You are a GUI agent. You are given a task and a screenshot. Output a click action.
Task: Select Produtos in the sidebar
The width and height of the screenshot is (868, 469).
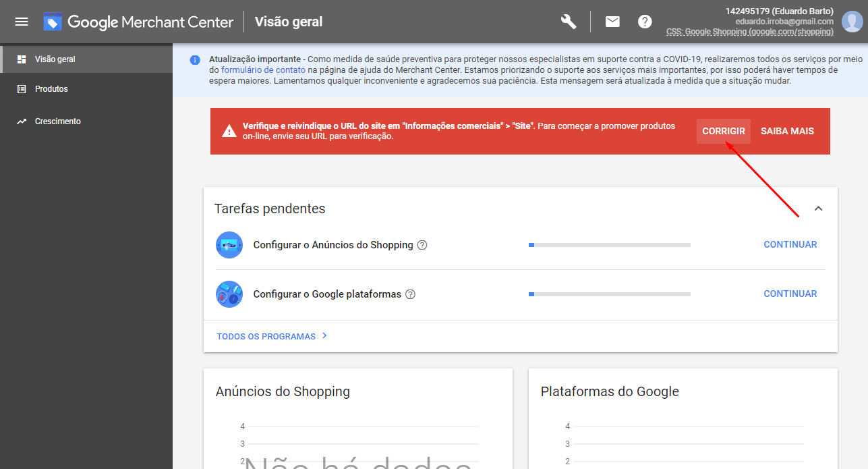point(86,89)
